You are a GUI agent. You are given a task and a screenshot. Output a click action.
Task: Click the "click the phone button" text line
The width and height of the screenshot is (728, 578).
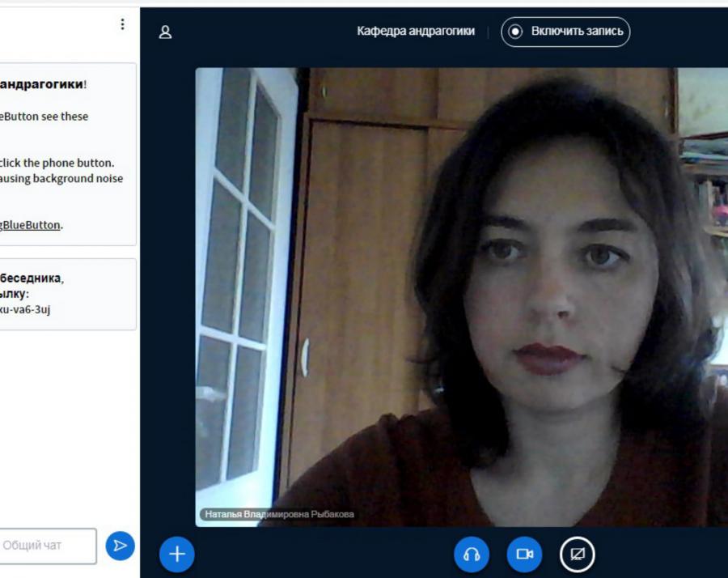click(57, 163)
